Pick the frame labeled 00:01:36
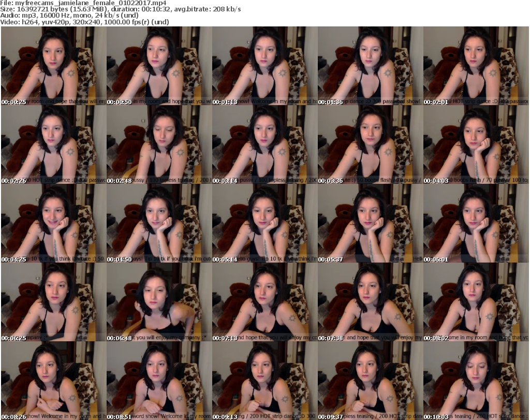 coord(370,66)
